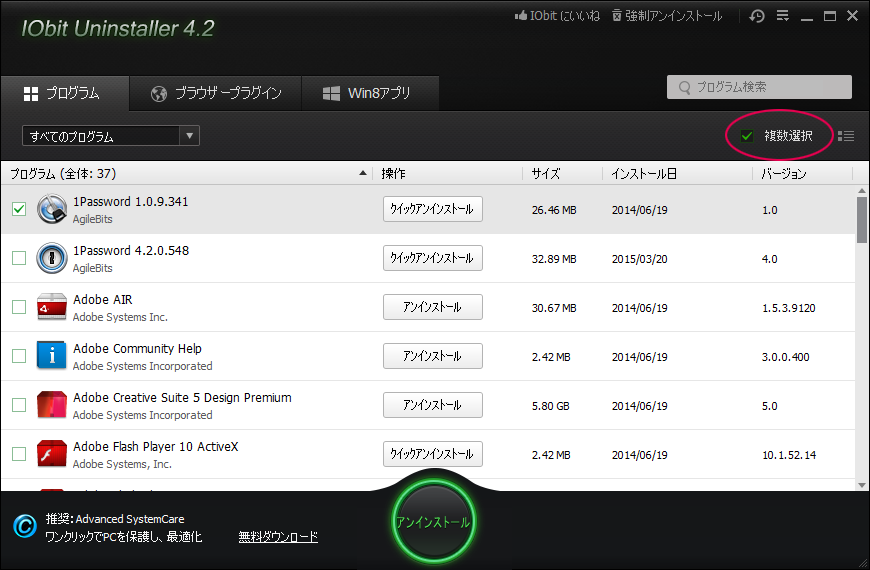The image size is (870, 570).
Task: Sort by インストール日 column header
Action: click(x=677, y=174)
